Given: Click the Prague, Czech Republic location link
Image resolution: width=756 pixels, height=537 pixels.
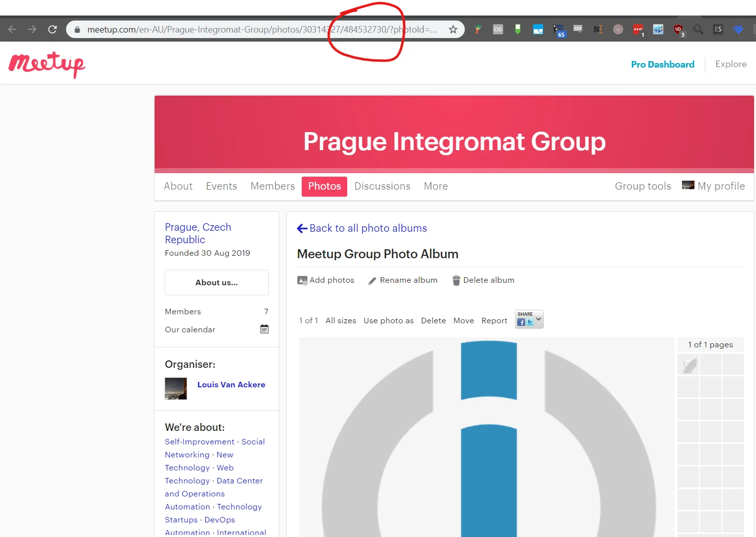Looking at the screenshot, I should tap(198, 234).
